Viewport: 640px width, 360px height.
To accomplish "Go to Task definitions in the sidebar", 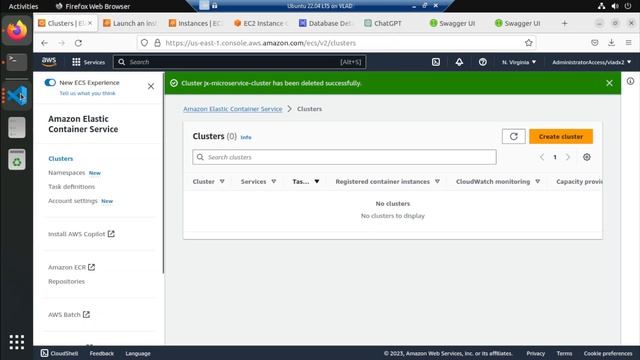I will pos(71,187).
